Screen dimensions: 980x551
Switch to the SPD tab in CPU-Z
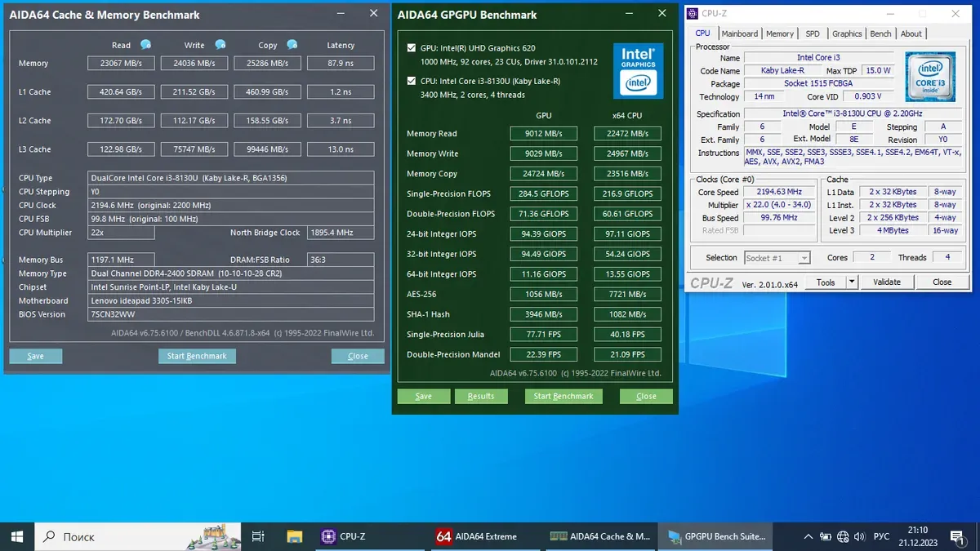(x=812, y=33)
